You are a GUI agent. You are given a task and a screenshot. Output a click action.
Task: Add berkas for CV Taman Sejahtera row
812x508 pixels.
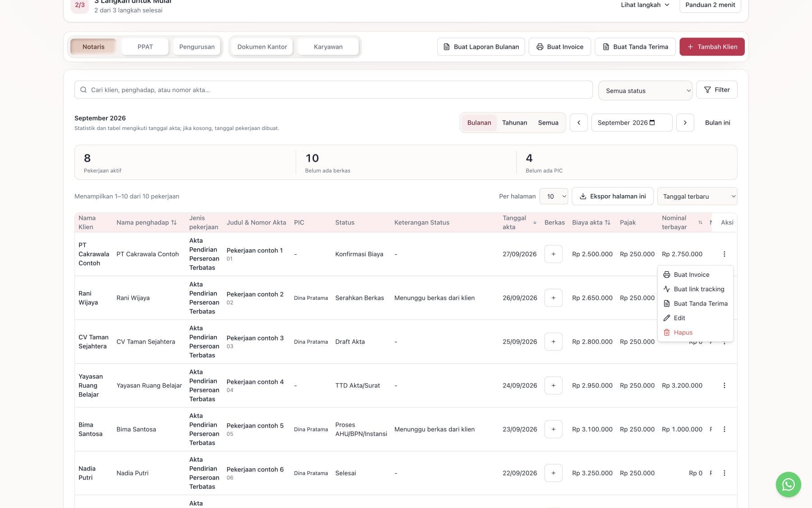pos(553,342)
